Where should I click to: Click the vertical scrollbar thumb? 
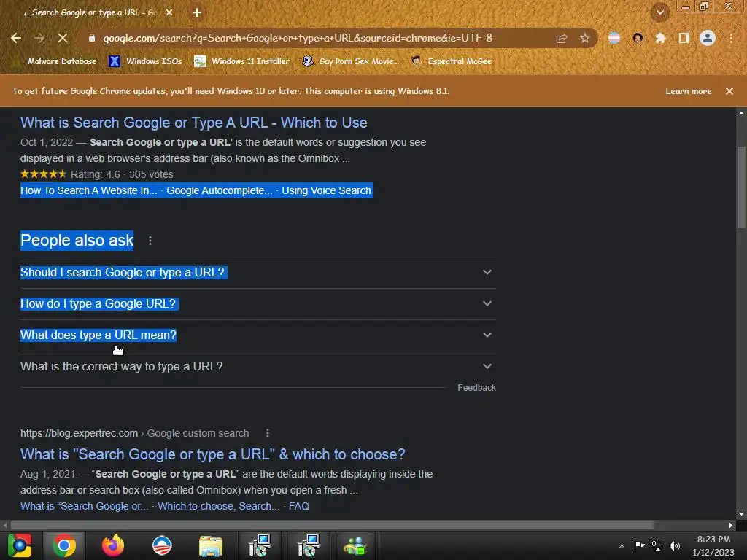click(741, 188)
